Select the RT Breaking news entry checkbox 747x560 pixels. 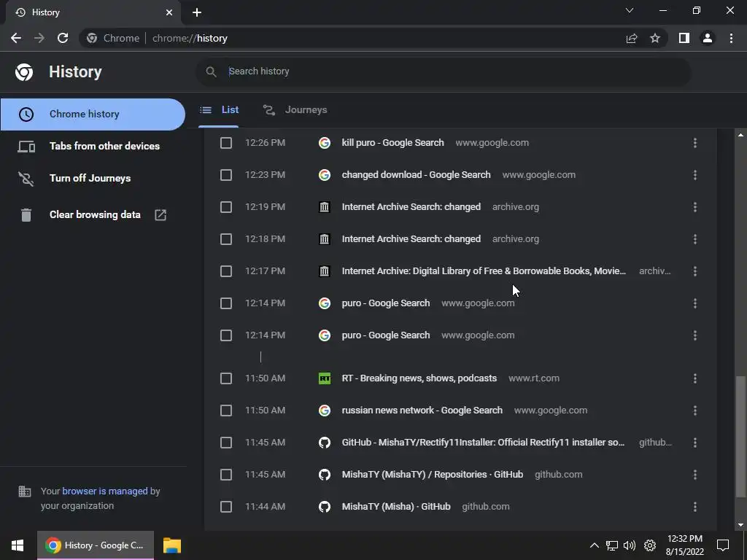(x=226, y=378)
